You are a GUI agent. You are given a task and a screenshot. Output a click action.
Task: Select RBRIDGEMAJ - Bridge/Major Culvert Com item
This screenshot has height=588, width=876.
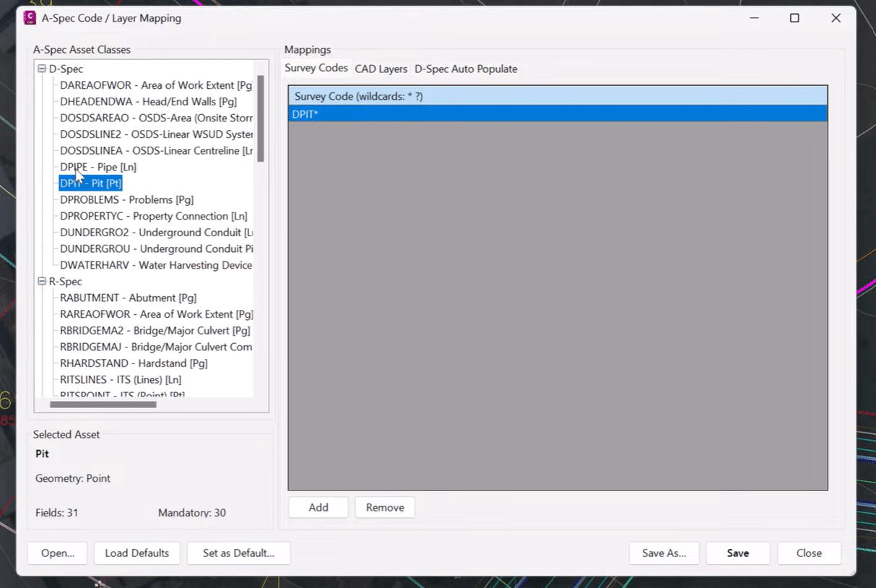point(156,347)
